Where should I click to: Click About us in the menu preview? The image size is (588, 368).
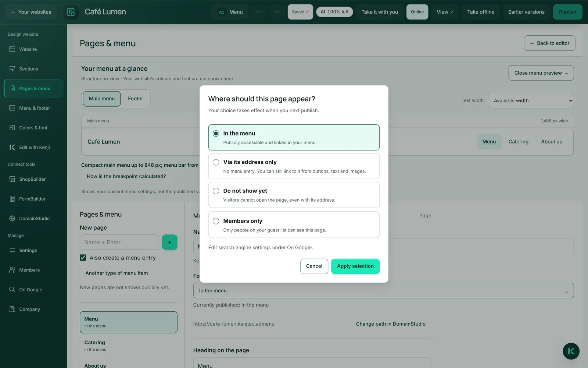click(x=552, y=142)
